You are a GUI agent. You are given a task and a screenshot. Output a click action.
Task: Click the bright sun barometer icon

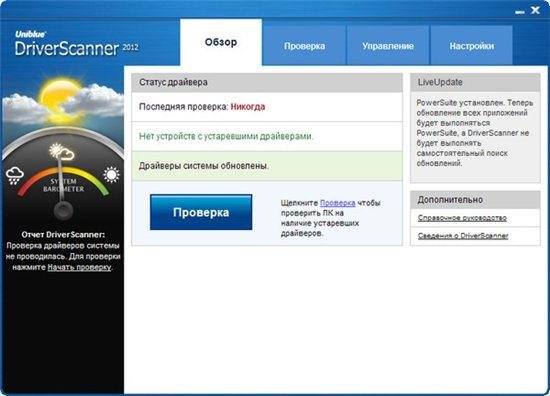coord(111,175)
